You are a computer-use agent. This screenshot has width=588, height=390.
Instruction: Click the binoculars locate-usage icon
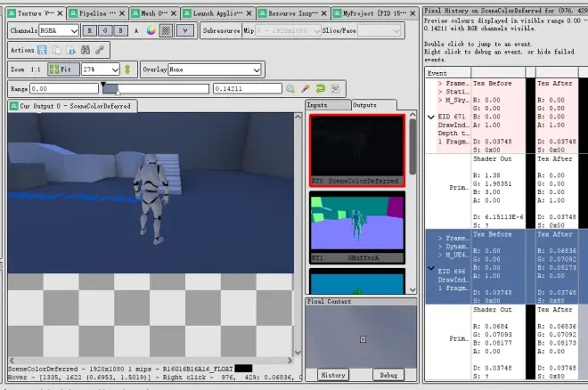86,50
